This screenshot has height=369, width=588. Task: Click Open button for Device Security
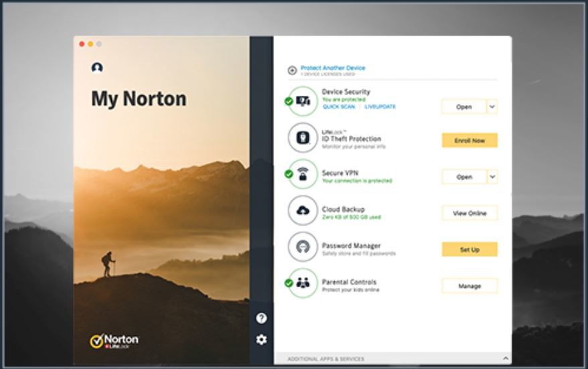pos(464,107)
